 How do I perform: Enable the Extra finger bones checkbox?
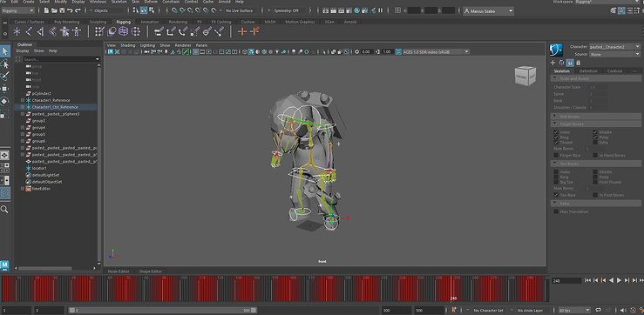pos(595,143)
